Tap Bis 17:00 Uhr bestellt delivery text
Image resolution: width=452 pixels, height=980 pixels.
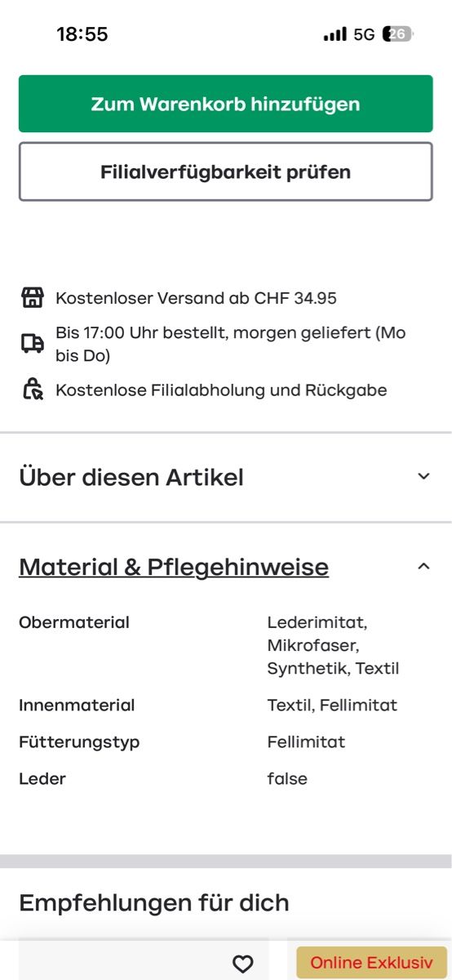point(231,345)
